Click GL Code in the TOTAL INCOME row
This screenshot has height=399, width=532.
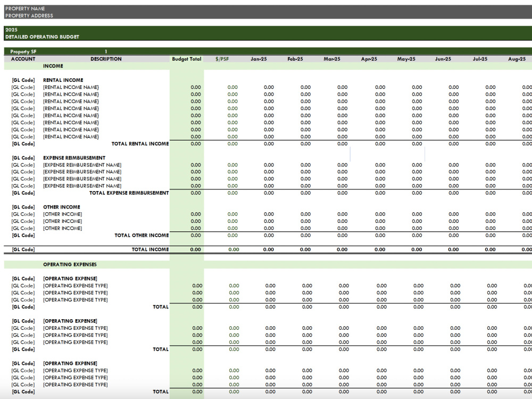click(23, 250)
